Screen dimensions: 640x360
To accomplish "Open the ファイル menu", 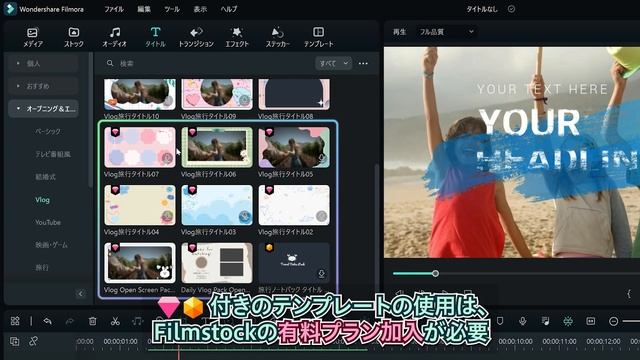I will click(113, 9).
